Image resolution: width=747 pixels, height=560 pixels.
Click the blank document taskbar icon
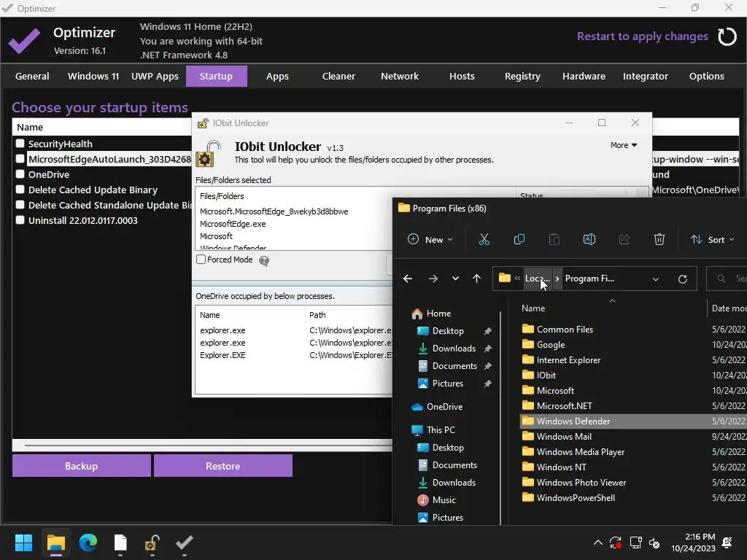click(x=120, y=542)
